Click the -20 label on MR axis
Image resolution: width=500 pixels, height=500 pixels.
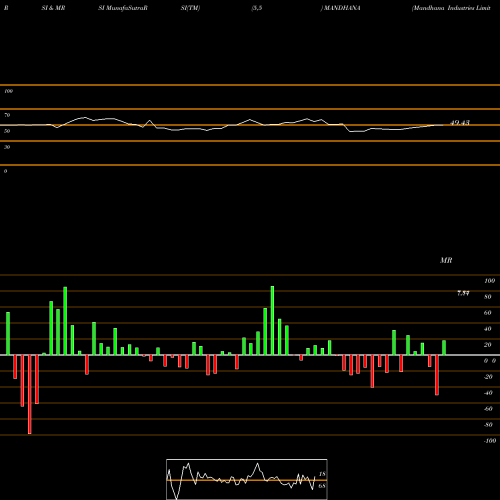click(x=488, y=377)
